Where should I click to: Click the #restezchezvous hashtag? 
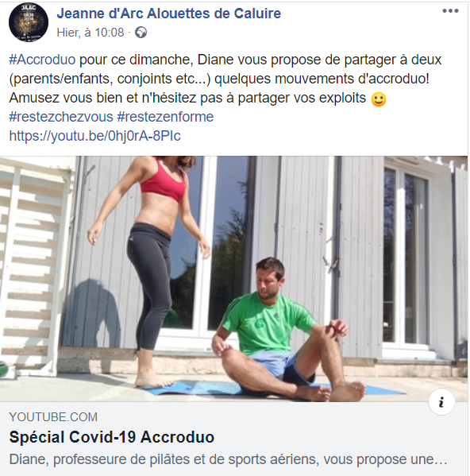point(61,117)
